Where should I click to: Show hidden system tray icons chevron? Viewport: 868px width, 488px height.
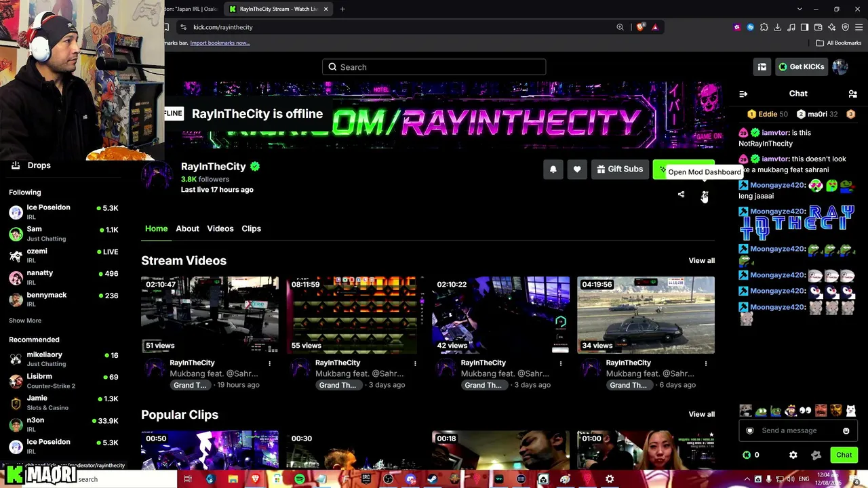[747, 479]
